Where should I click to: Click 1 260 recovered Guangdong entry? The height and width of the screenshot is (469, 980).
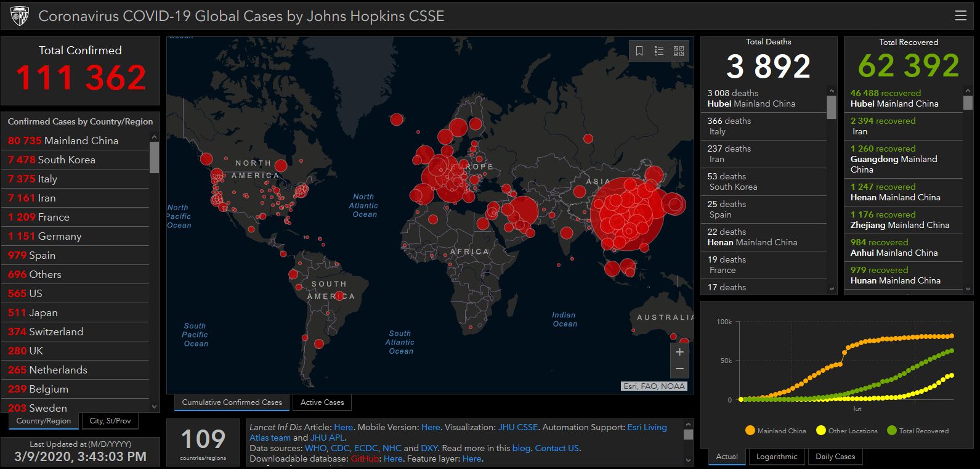[x=903, y=159]
